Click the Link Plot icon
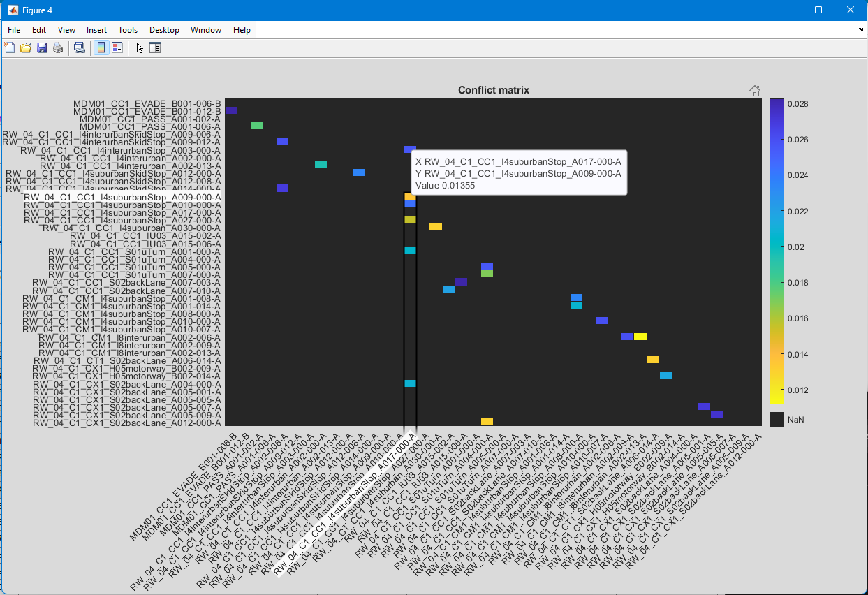 (x=80, y=48)
